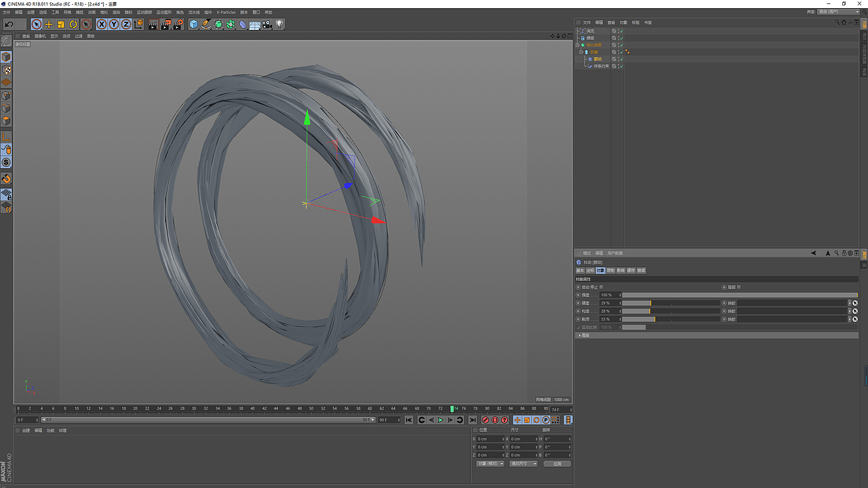
Task: Toggle X axis lock
Action: 102,24
